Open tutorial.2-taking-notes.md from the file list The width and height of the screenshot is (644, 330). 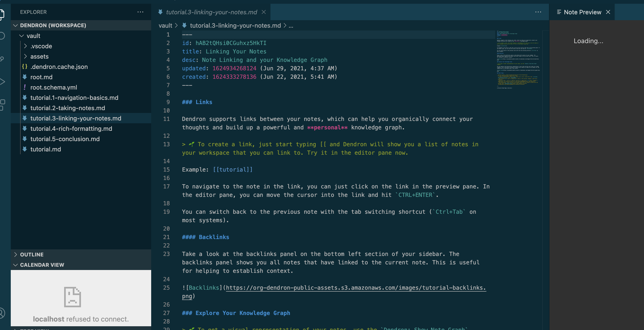tap(68, 108)
